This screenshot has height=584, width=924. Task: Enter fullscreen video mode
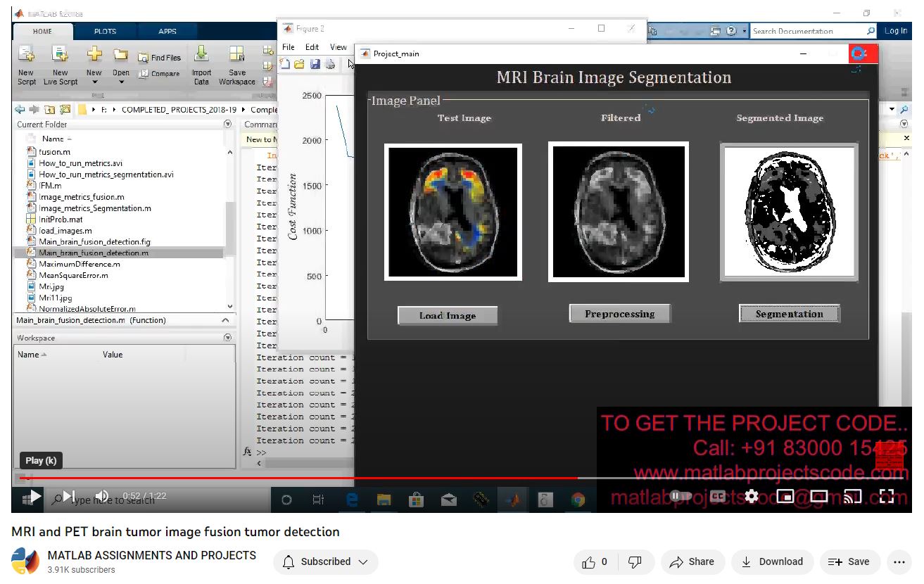(x=886, y=497)
